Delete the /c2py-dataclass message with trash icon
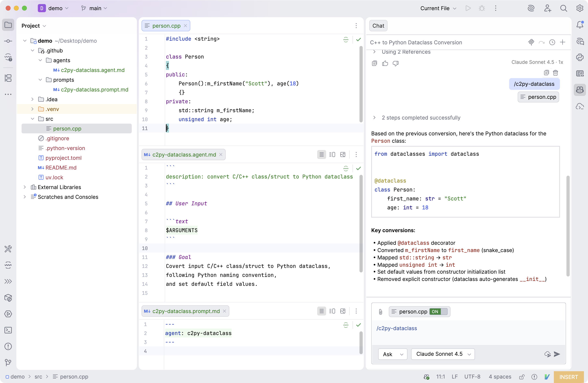 click(x=555, y=73)
